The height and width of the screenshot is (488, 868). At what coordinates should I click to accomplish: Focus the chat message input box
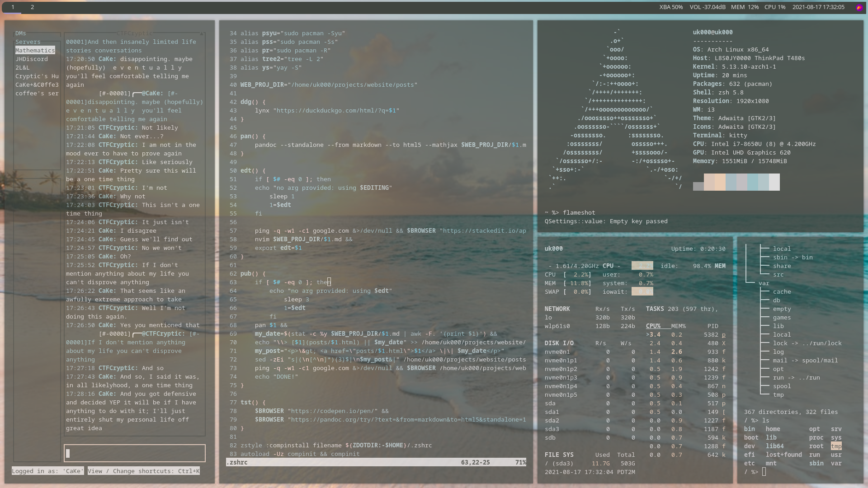tap(135, 453)
